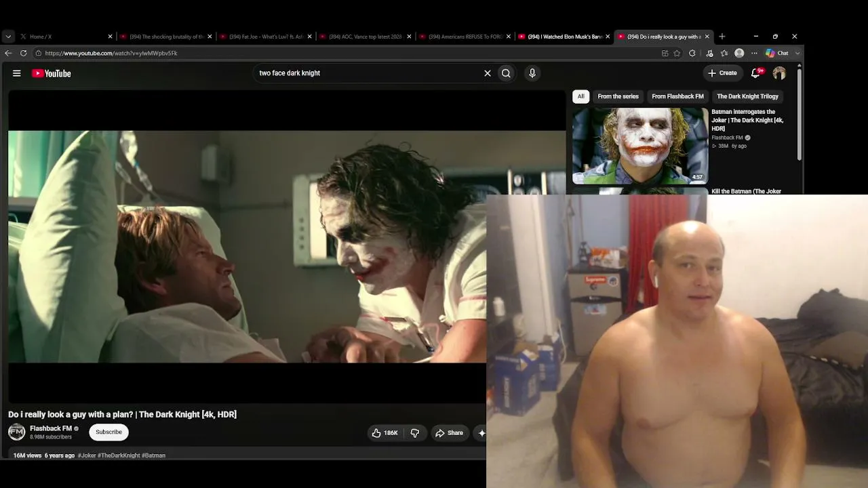The image size is (868, 488).
Task: Close the 'I Watched Elon Musk's' tab
Action: click(608, 37)
